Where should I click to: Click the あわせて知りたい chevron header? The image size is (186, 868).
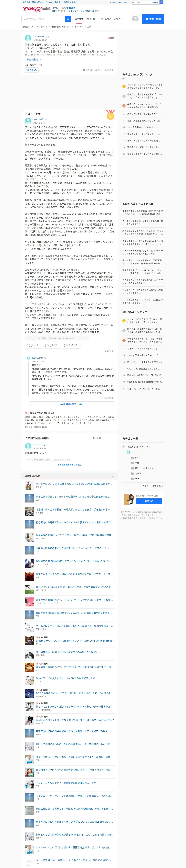(x=70, y=476)
